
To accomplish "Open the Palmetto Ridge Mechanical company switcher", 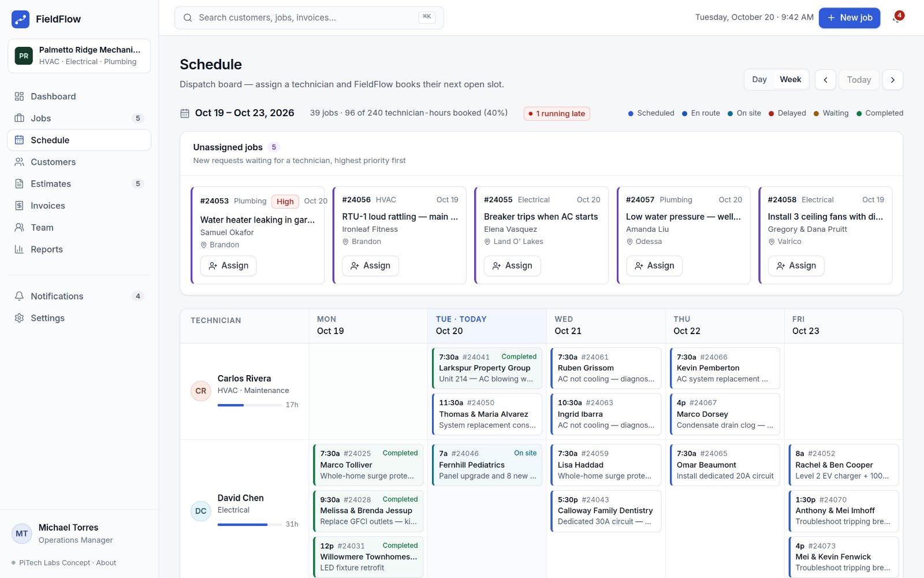I will [79, 56].
